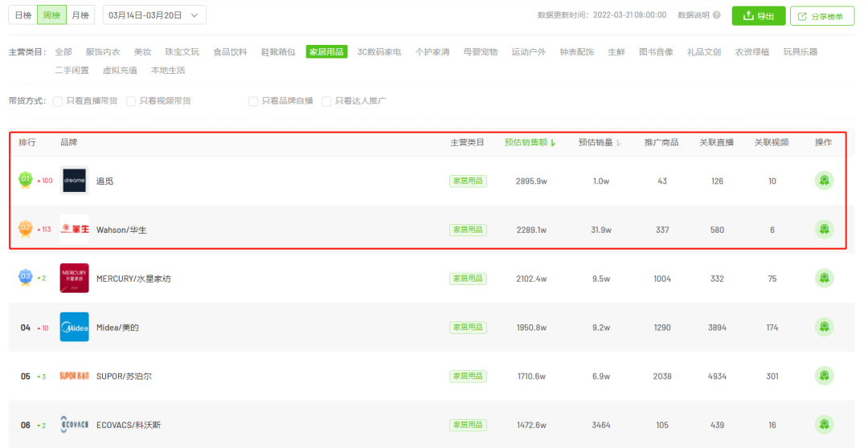The height and width of the screenshot is (448, 868).
Task: Click the rank 03 medal badge
Action: pos(26,278)
